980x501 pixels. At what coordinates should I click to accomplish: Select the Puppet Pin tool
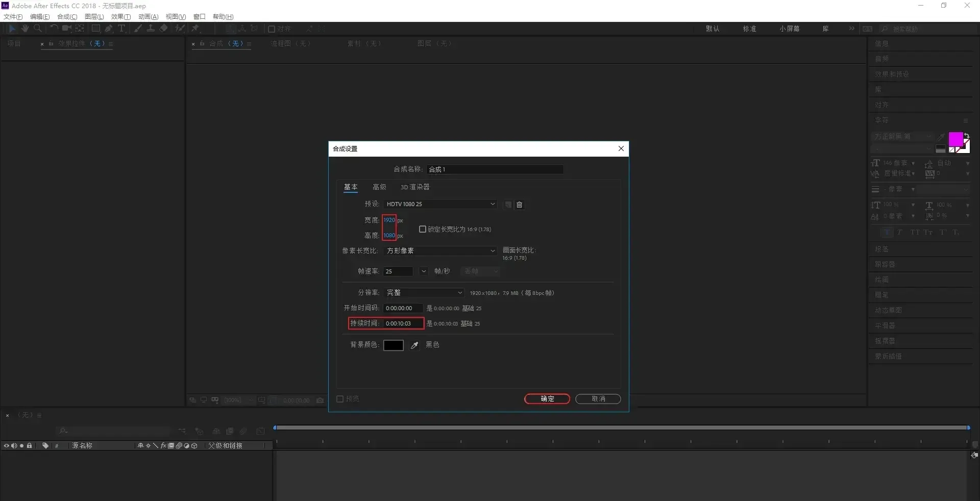pyautogui.click(x=195, y=29)
